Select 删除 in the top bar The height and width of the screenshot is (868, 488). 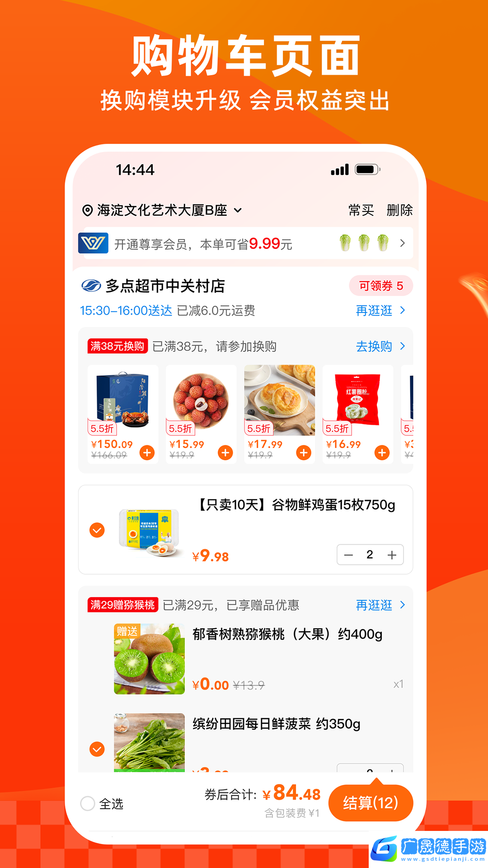point(399,210)
